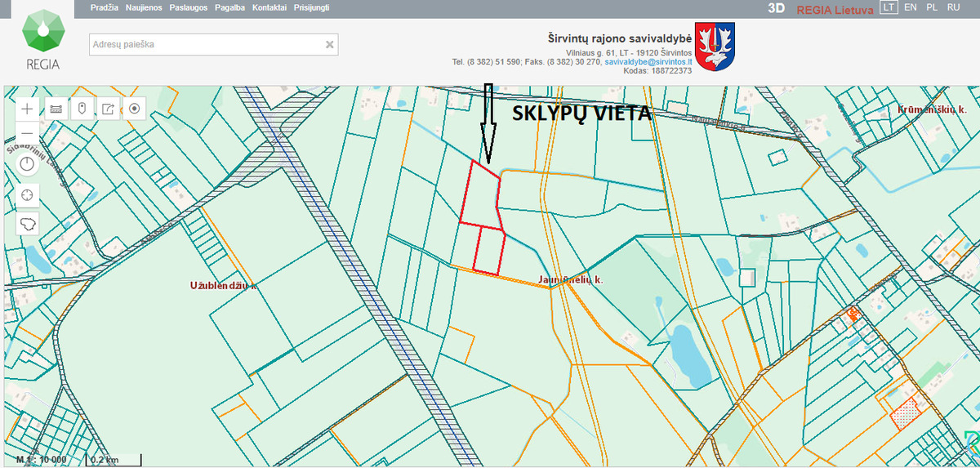980x468 pixels.
Task: Email savivaldybe@sirvintos.lt link
Action: click(648, 61)
